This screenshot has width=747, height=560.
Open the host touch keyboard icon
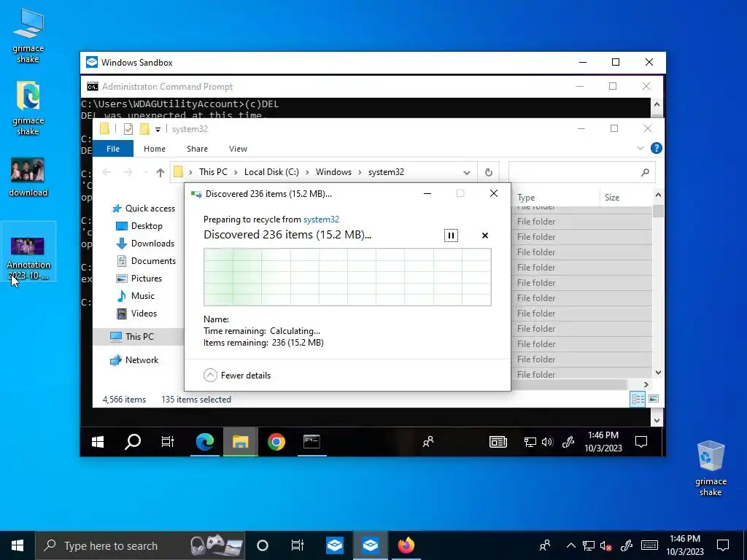point(649,545)
